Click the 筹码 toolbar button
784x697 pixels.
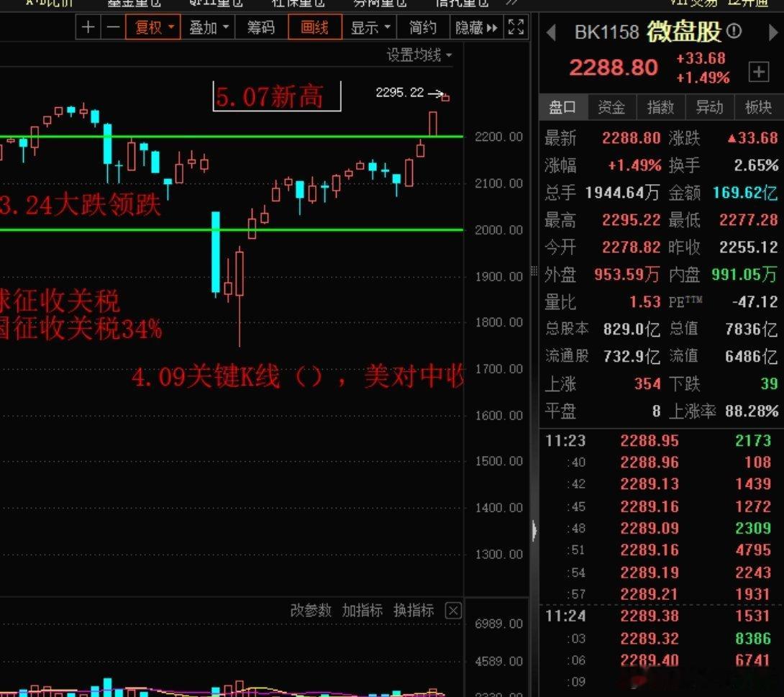[x=261, y=27]
